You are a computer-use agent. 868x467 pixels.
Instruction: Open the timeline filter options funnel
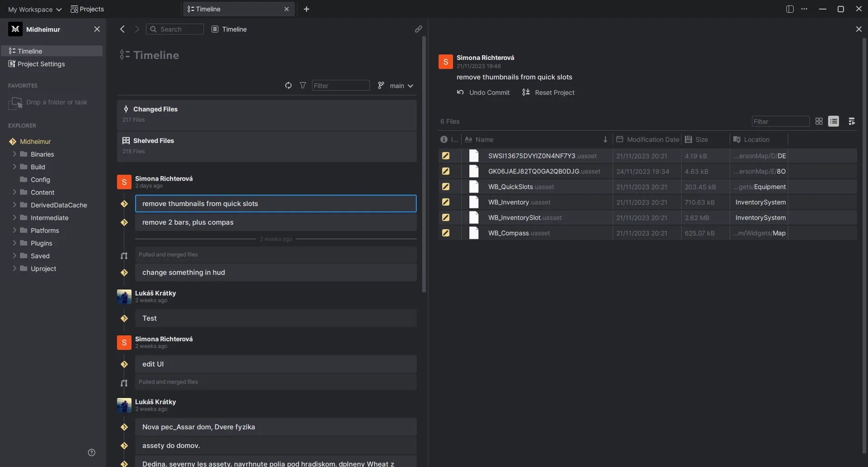pos(303,85)
